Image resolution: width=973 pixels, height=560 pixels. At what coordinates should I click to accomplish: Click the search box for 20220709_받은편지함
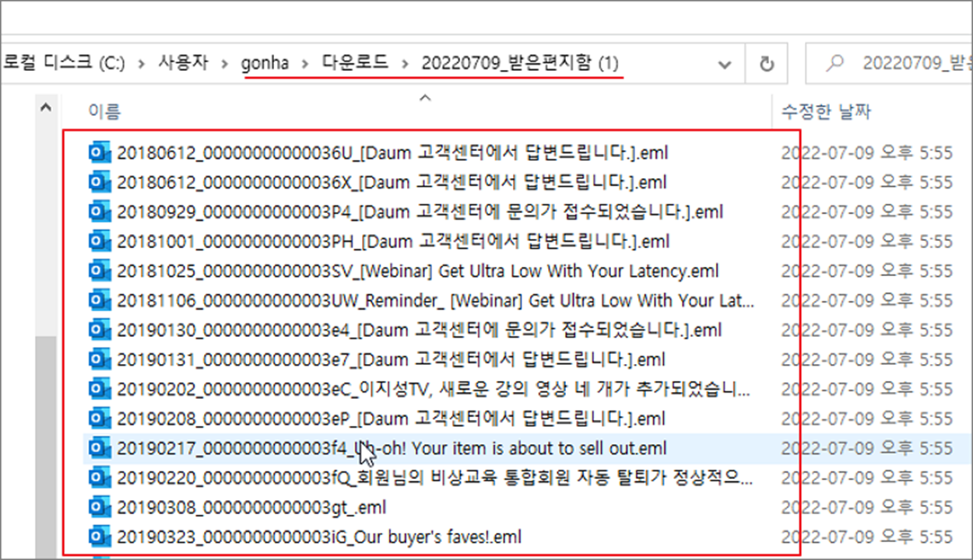pyautogui.click(x=889, y=65)
